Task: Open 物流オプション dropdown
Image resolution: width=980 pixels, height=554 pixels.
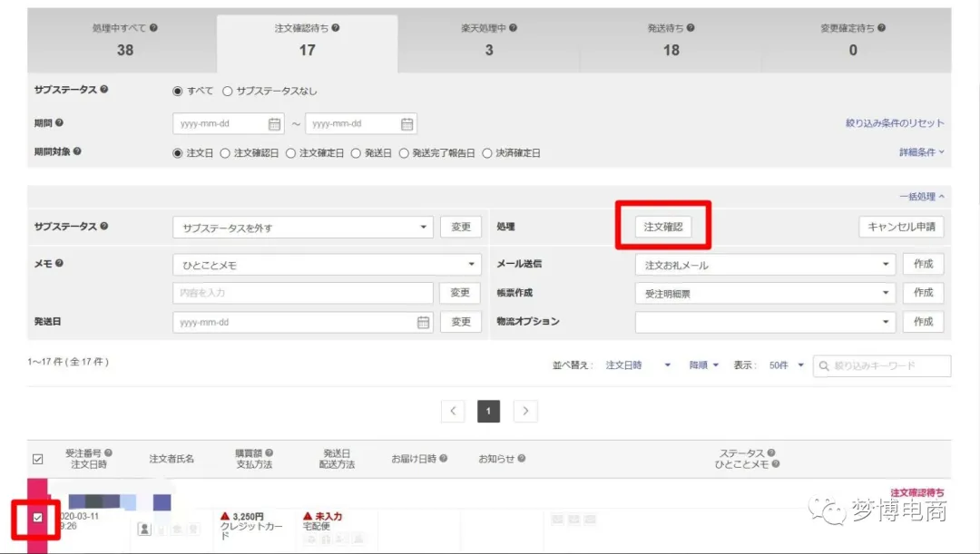Action: [x=766, y=322]
